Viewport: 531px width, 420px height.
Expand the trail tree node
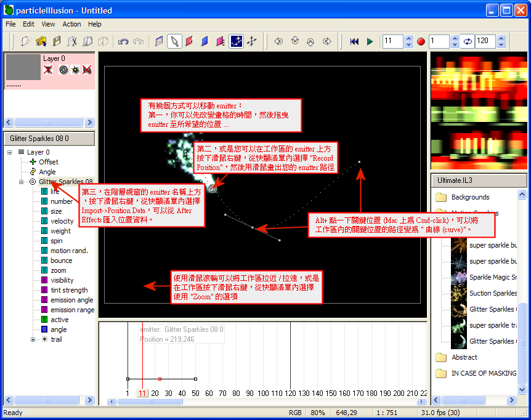pyautogui.click(x=33, y=339)
